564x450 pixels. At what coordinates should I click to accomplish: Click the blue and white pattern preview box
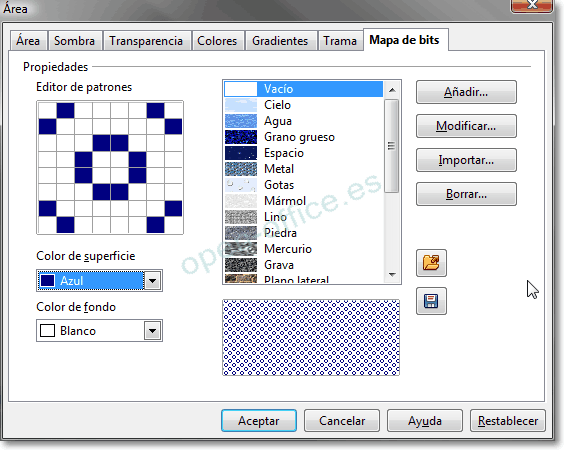(x=311, y=338)
